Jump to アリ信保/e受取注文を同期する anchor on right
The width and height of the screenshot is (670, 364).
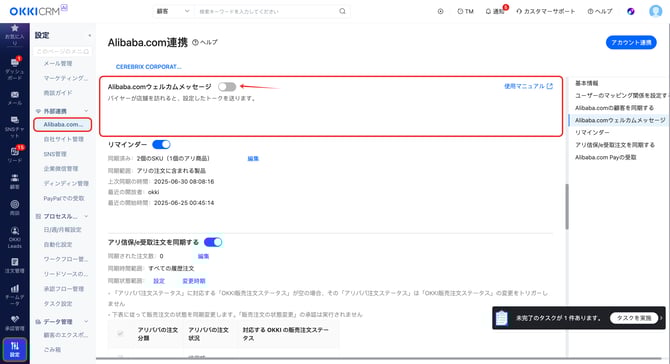614,145
